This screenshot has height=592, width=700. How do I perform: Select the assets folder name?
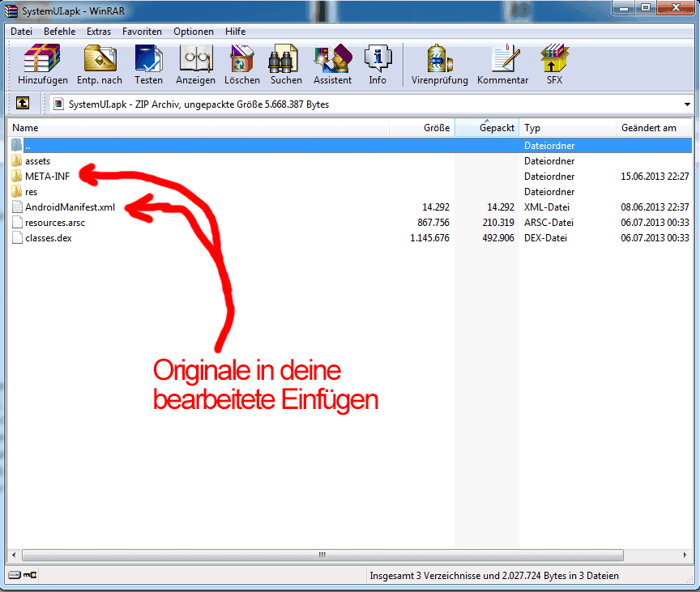click(x=37, y=161)
